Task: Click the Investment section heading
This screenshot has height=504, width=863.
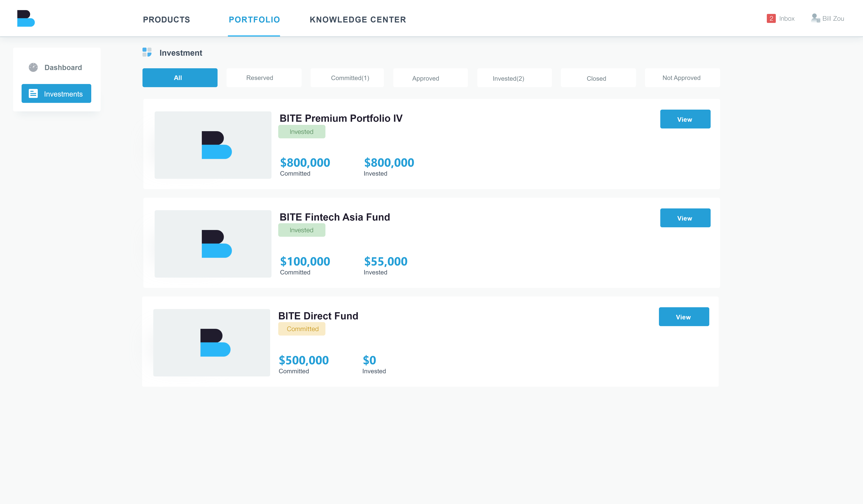Action: pos(181,53)
